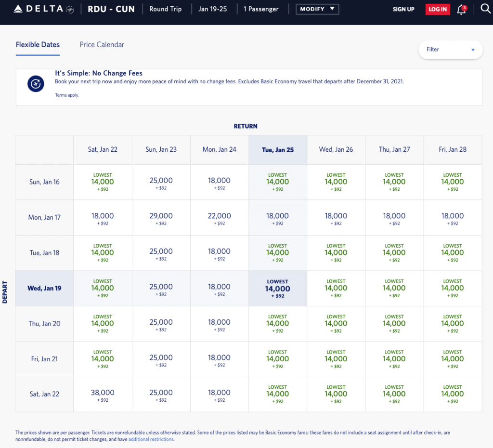This screenshot has height=448, width=493.
Task: Click the Sun, Jan 16 depart row header
Action: 44,182
